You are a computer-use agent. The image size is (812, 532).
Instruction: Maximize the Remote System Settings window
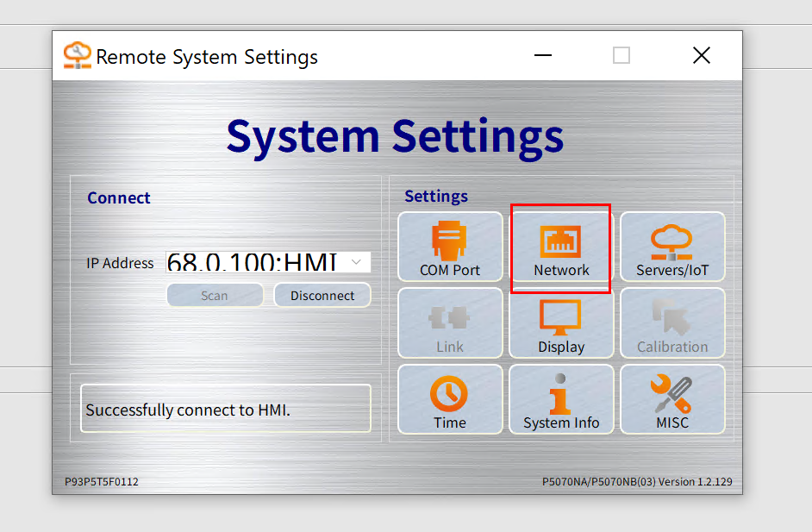[621, 56]
